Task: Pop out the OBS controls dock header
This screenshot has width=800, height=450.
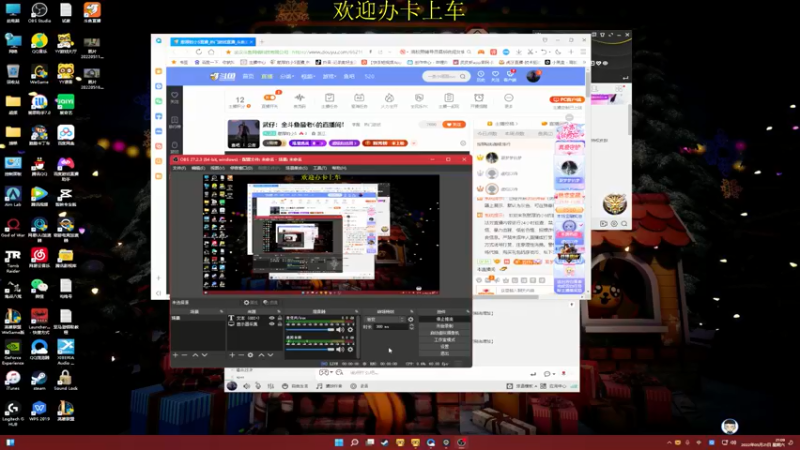Action: [468, 311]
